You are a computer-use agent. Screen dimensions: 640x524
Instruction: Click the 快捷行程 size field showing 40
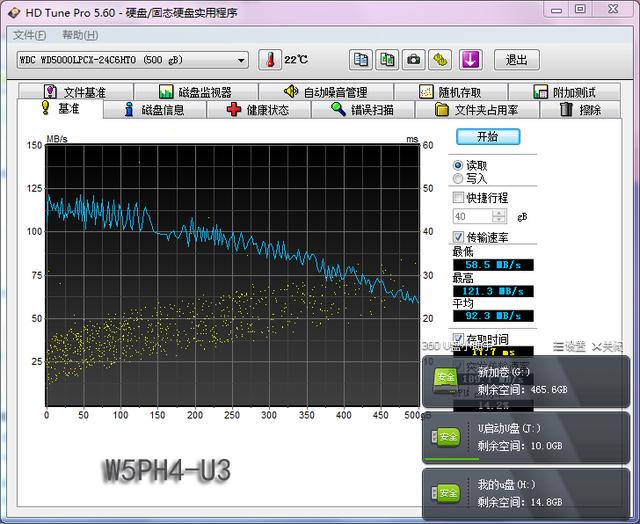pyautogui.click(x=473, y=216)
